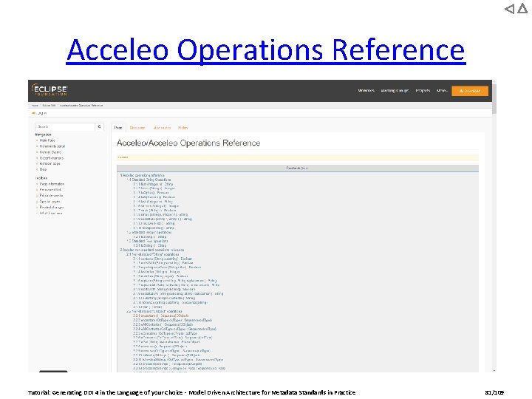Open Main Page in Navigation sidebar
This screenshot has height=399, width=532.
point(47,140)
